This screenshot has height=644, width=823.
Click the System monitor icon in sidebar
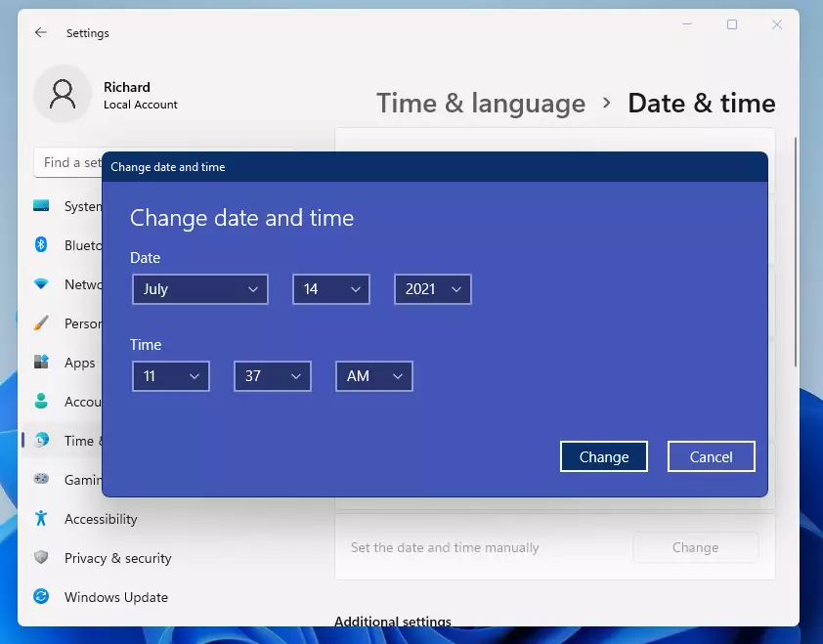click(x=41, y=205)
